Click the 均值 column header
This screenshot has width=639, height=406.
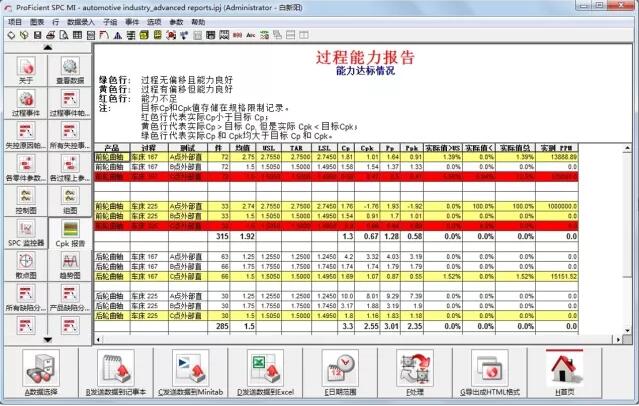click(x=243, y=148)
